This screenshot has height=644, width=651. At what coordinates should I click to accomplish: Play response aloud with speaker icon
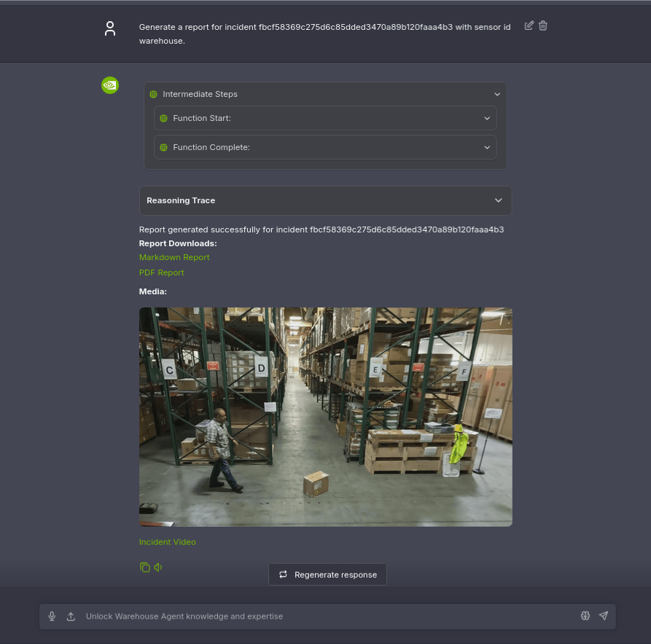(x=158, y=567)
